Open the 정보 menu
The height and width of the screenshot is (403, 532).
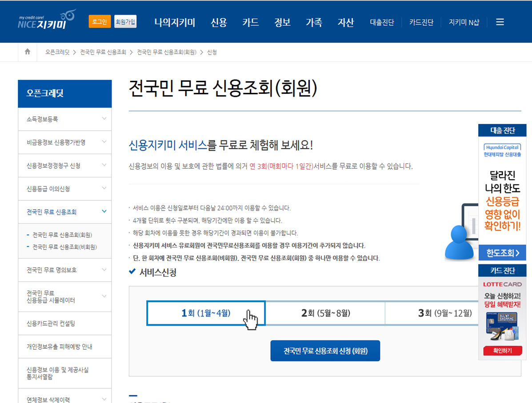pos(282,22)
